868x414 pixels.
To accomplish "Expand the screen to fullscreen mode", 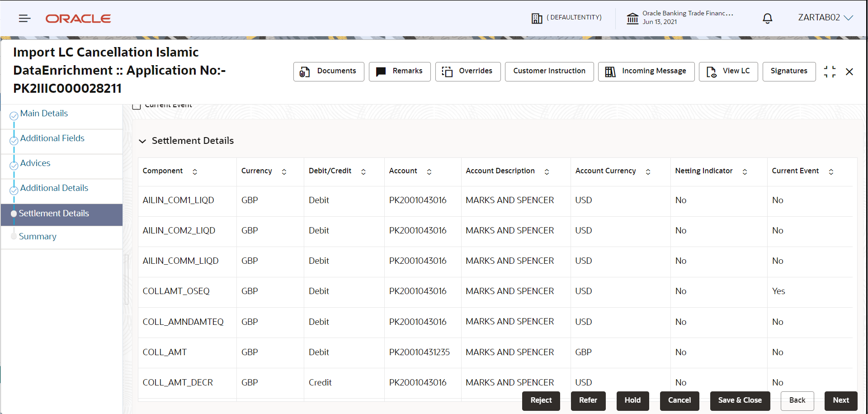I will click(830, 71).
